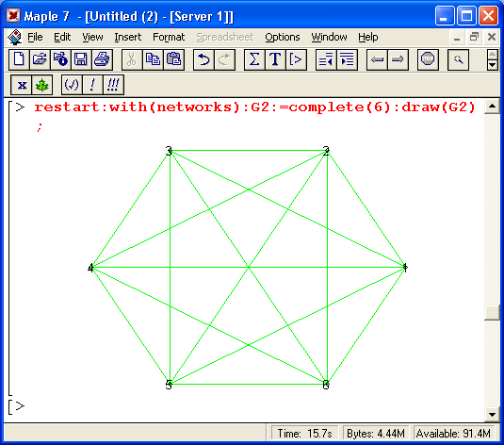
Task: Print the worksheet using the printer icon
Action: click(x=102, y=59)
